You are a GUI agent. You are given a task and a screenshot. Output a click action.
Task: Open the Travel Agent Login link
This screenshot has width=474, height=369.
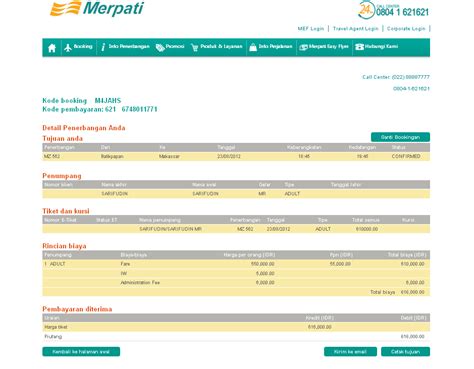[356, 29]
